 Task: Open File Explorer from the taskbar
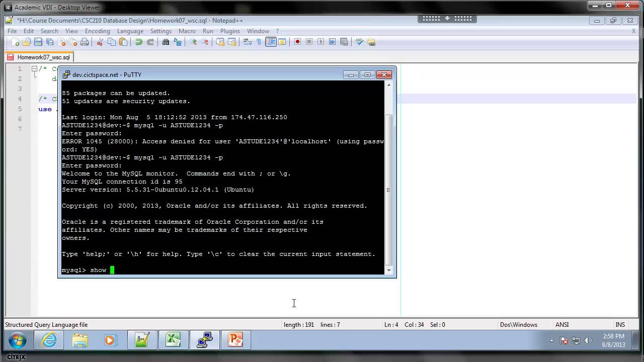click(x=80, y=340)
